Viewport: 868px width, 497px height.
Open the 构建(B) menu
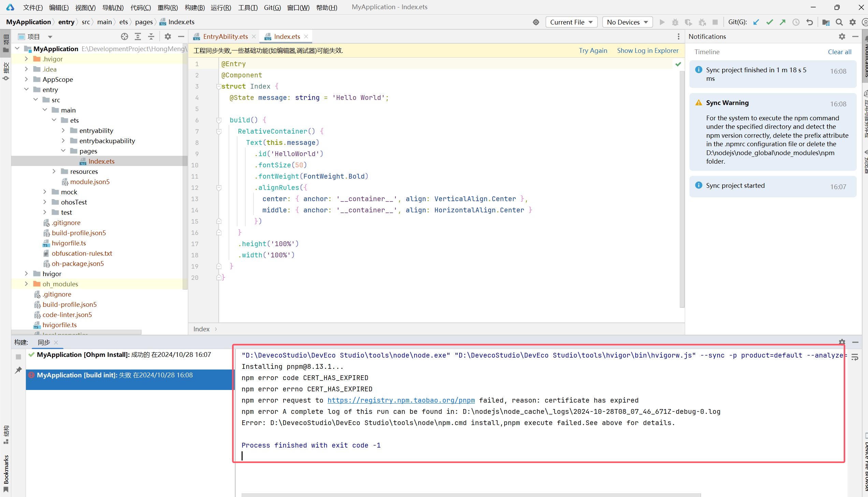[x=195, y=7]
